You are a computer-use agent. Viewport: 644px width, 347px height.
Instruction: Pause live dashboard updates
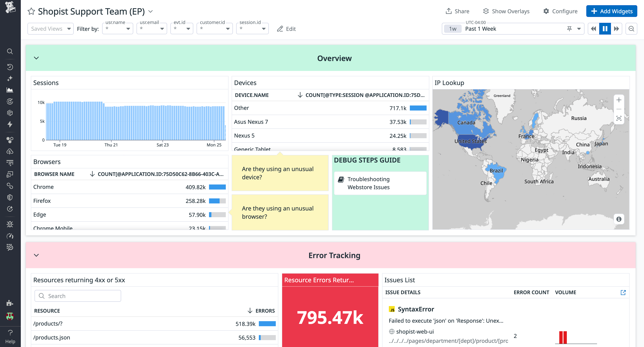(x=605, y=29)
